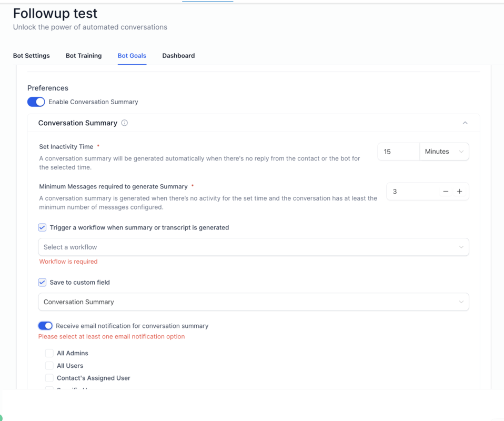Collapse the Conversation Summary section chevron
This screenshot has height=421, width=504.
[465, 123]
